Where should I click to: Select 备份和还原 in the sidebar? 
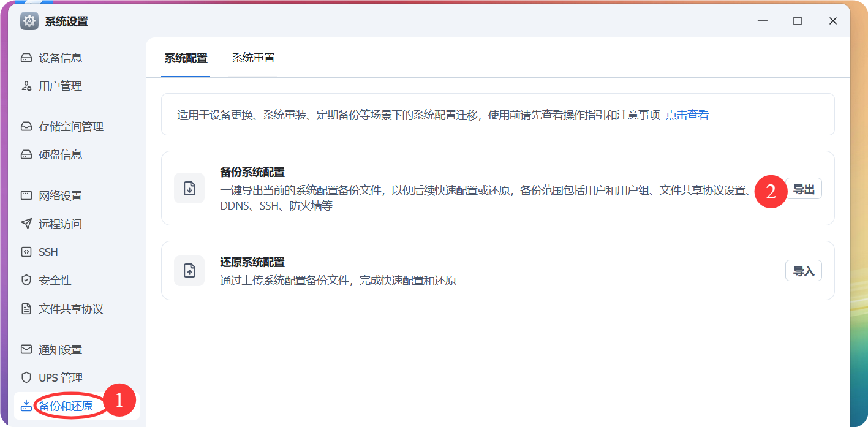[66, 406]
